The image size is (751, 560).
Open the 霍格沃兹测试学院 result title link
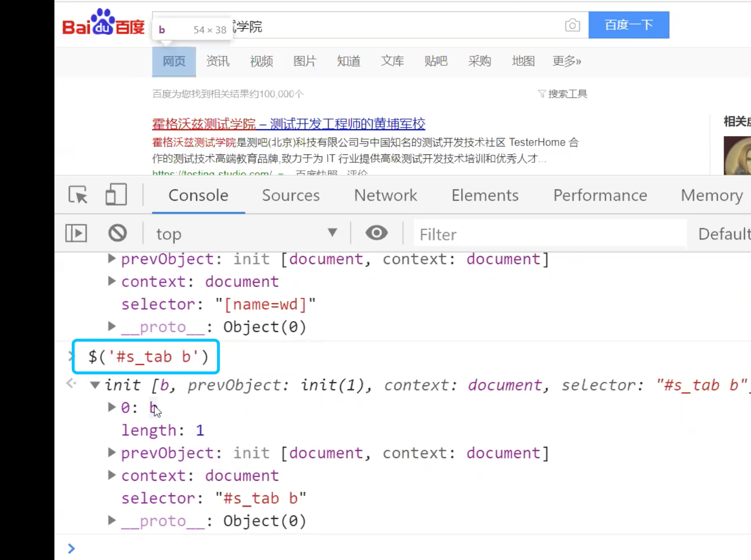pos(289,124)
